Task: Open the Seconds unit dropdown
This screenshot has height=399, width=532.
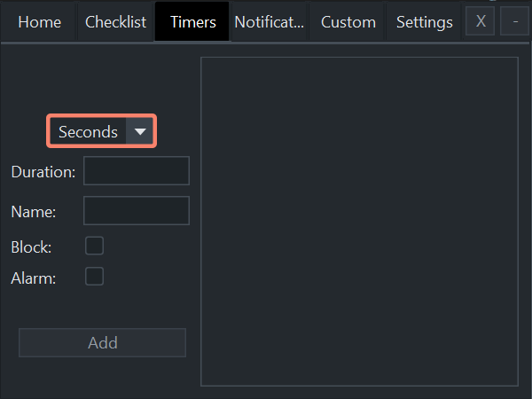Action: pos(101,131)
